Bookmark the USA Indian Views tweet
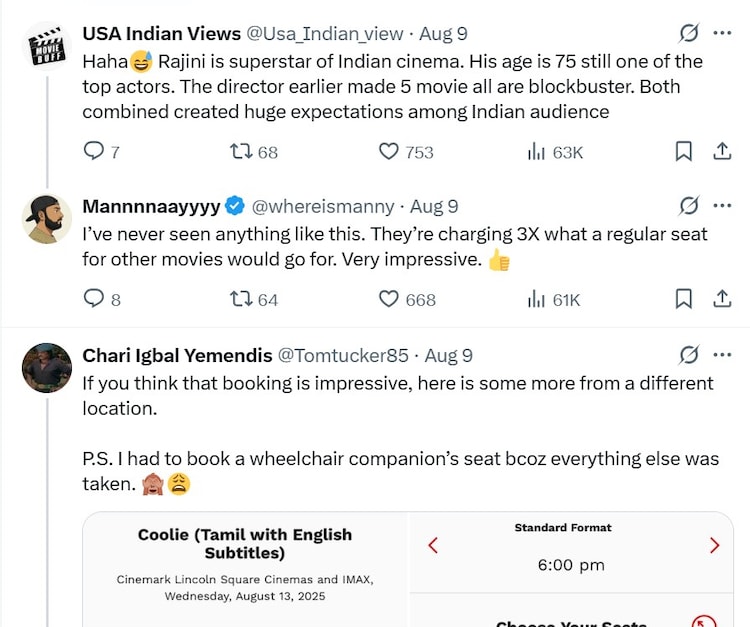 (684, 152)
